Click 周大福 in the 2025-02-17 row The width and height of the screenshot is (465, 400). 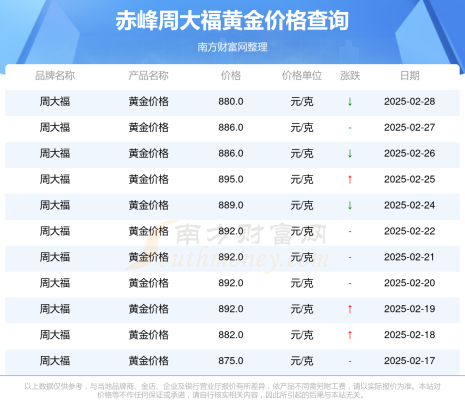[55, 361]
